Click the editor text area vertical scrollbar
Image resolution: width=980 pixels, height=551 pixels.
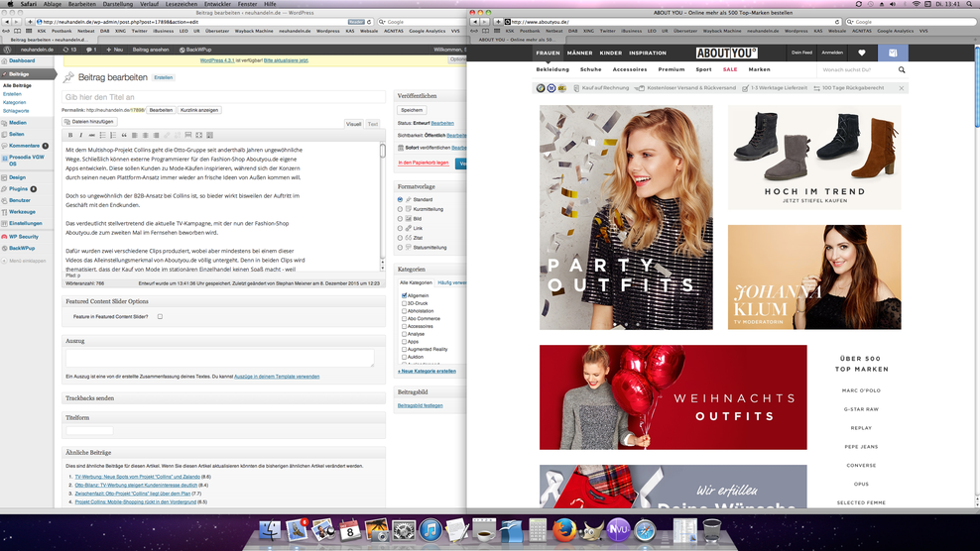click(383, 206)
